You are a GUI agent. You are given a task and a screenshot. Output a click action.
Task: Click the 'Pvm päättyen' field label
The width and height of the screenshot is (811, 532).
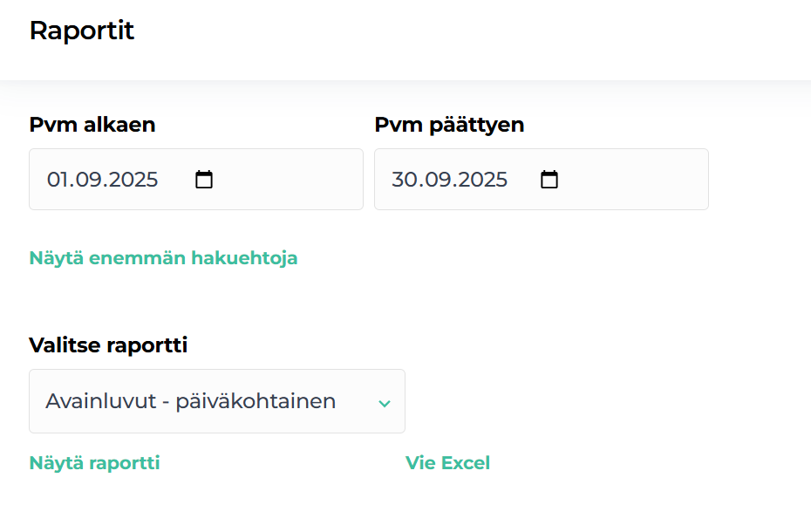[x=449, y=125]
